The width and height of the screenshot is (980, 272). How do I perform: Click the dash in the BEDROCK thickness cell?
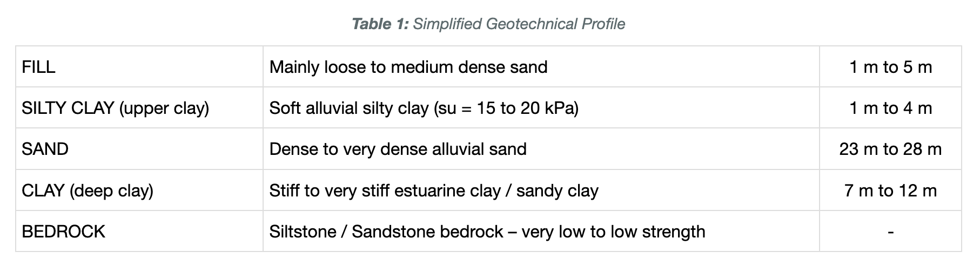[x=890, y=232]
